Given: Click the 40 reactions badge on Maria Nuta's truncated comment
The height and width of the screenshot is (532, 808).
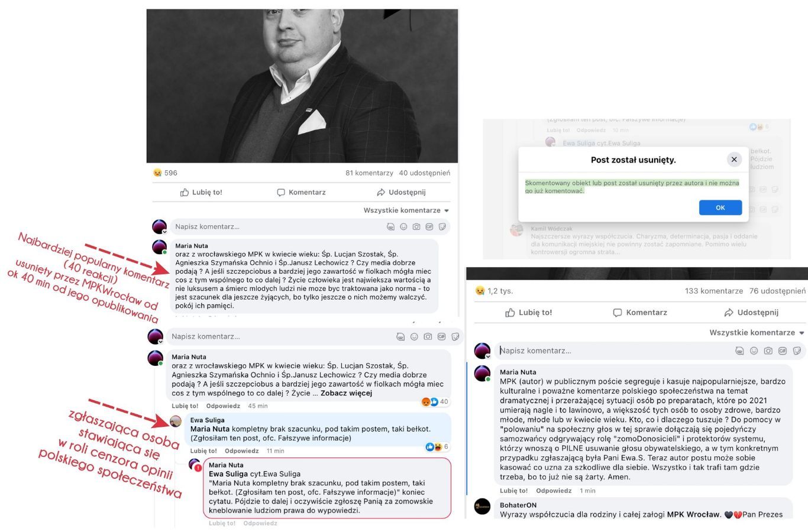Looking at the screenshot, I should [435, 401].
